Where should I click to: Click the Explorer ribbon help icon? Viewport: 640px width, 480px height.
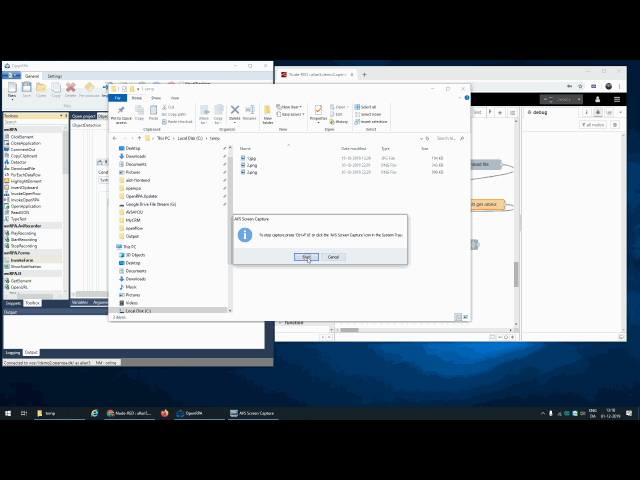pyautogui.click(x=467, y=98)
